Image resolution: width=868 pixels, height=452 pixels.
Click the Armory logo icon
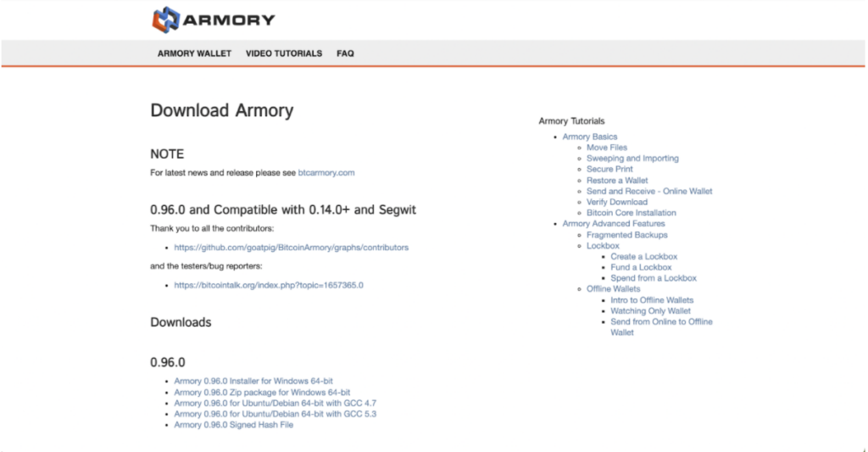(165, 20)
